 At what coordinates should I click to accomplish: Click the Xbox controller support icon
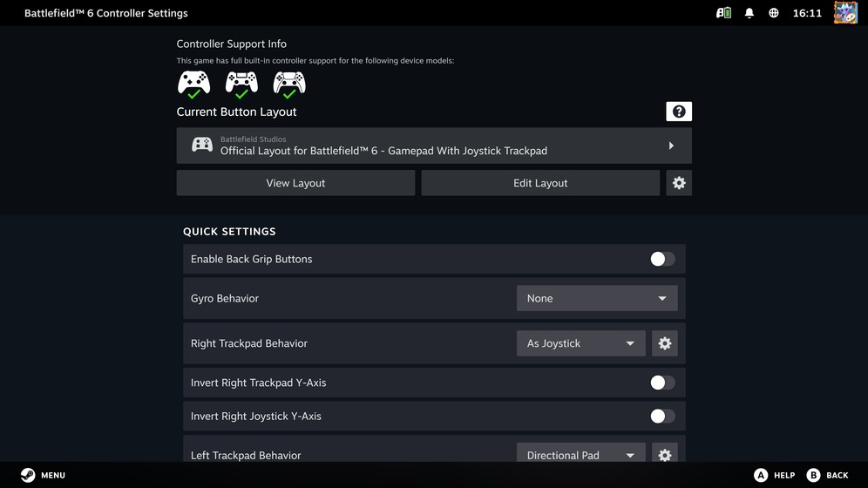(x=193, y=85)
